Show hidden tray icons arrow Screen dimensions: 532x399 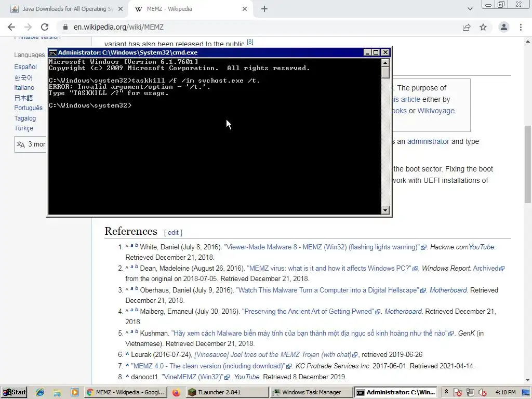tap(446, 392)
